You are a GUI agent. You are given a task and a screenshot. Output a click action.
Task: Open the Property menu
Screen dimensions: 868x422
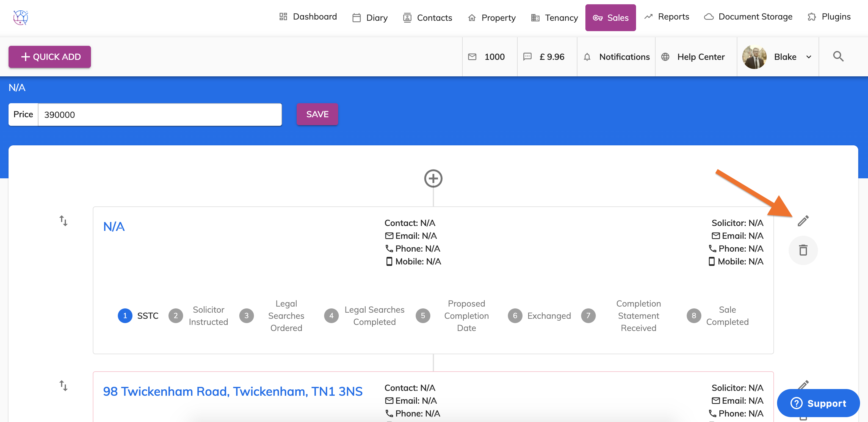pos(492,17)
